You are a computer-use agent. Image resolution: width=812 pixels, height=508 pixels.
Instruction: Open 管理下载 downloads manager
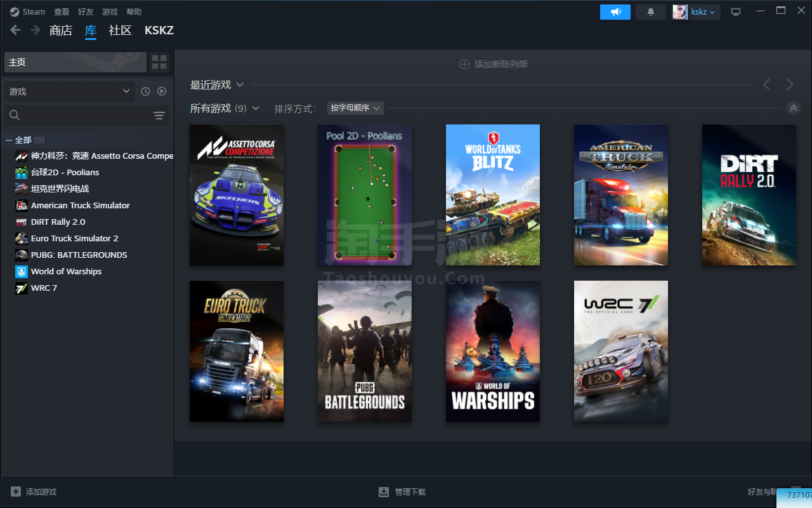[x=402, y=492]
